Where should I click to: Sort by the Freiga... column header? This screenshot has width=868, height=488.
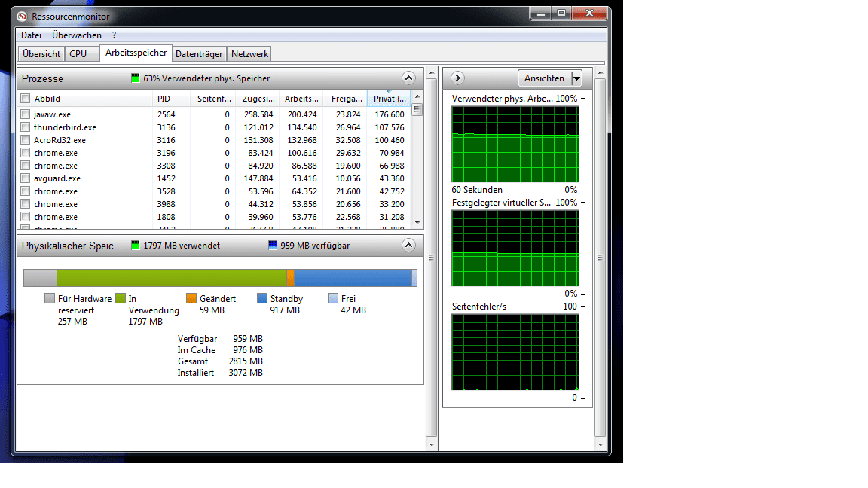[345, 99]
